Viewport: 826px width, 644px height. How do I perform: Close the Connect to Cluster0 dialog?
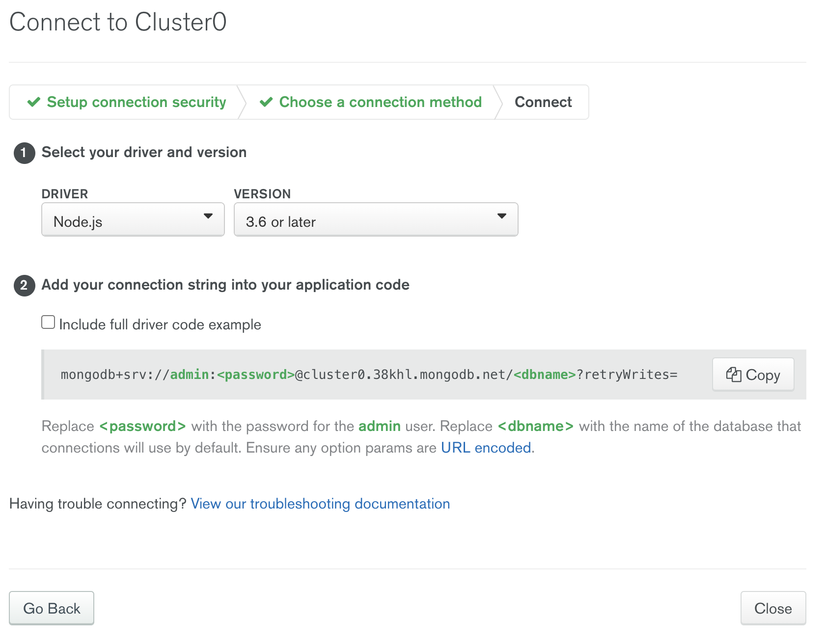click(772, 608)
